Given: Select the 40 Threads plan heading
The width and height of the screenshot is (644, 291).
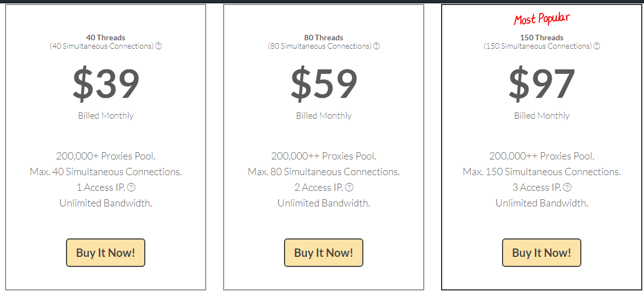Looking at the screenshot, I should coord(106,37).
